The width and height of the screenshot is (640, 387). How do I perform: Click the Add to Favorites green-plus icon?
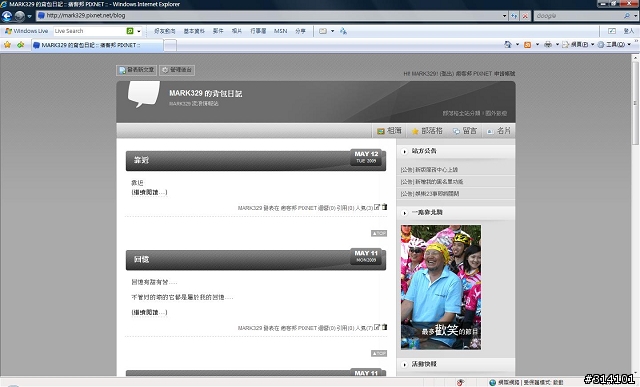pyautogui.click(x=20, y=44)
